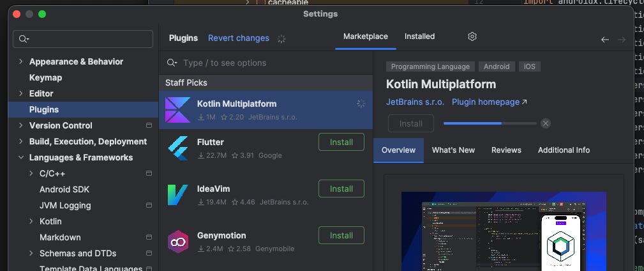644x271 pixels.
Task: Click the installation progress bar
Action: (x=490, y=123)
